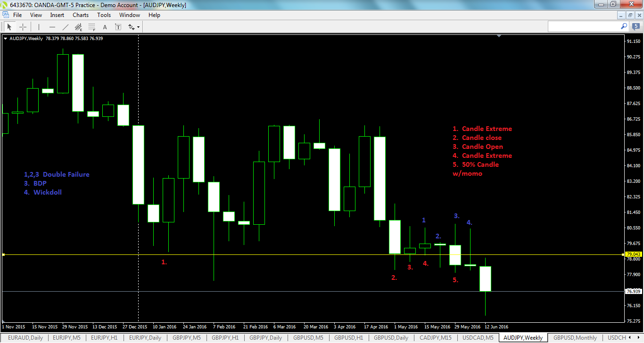This screenshot has width=644, height=343.
Task: Click the yellow 79.043 price level marker
Action: pos(633,254)
